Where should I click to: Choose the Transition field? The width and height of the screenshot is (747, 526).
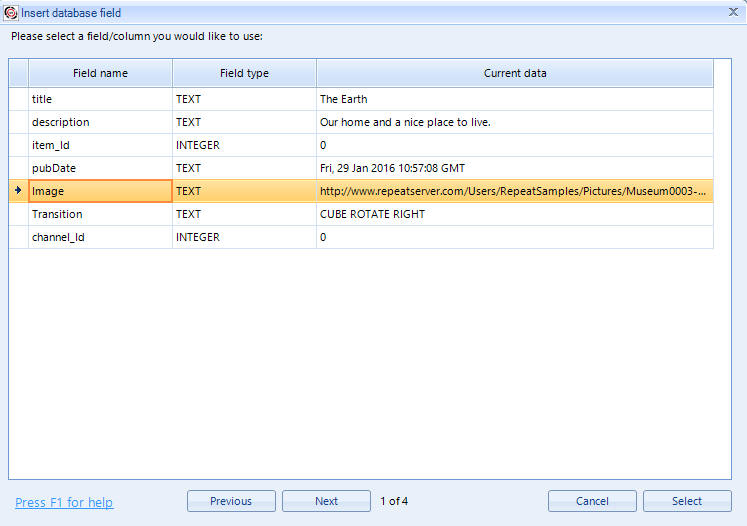pos(101,214)
